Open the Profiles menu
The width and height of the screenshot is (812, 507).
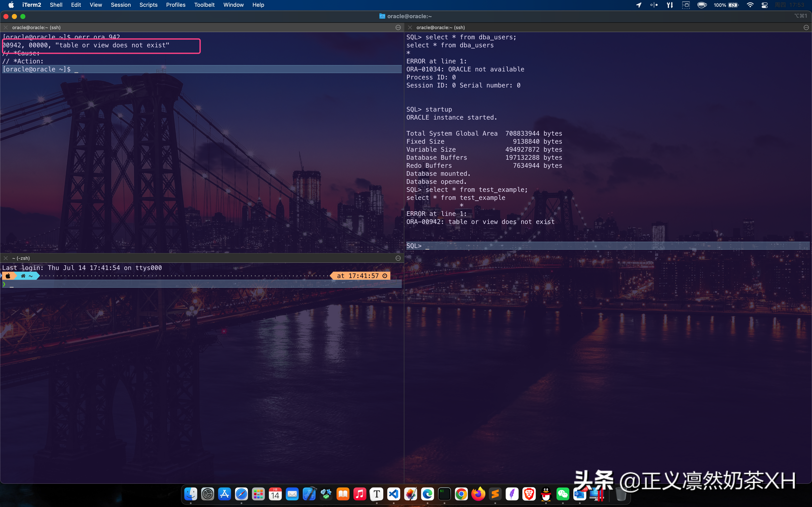(x=176, y=5)
